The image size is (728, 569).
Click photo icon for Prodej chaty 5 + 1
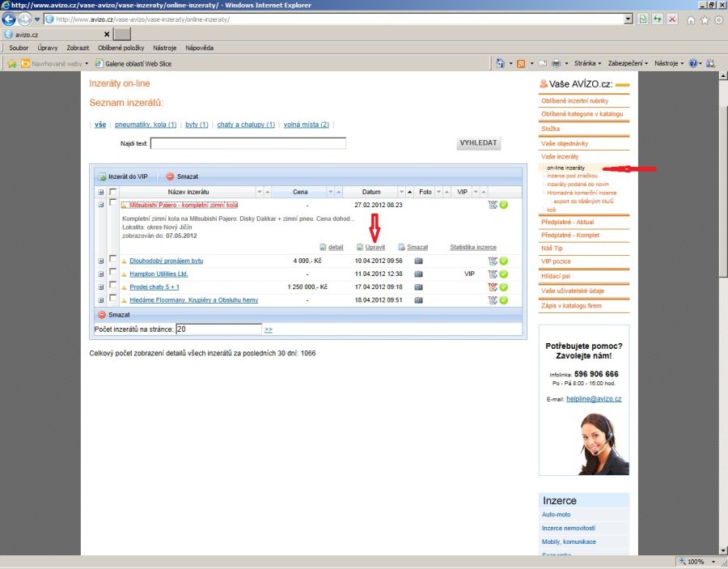[418, 287]
